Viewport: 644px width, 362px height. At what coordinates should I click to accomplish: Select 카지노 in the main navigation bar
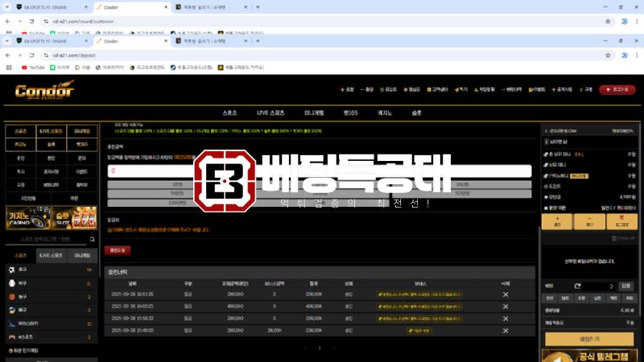(x=385, y=113)
